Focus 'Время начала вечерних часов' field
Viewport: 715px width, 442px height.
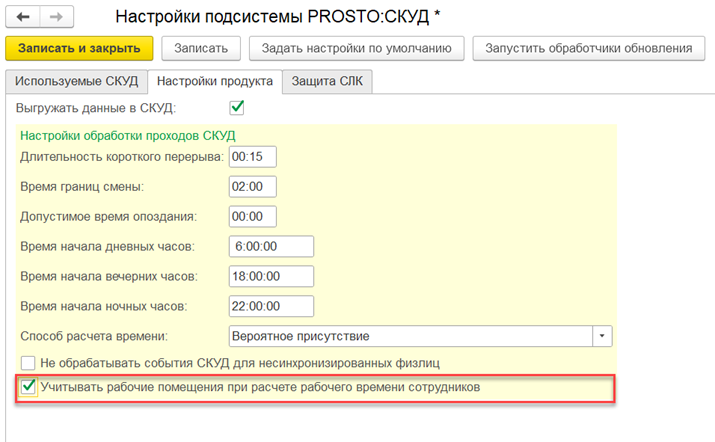pos(271,276)
